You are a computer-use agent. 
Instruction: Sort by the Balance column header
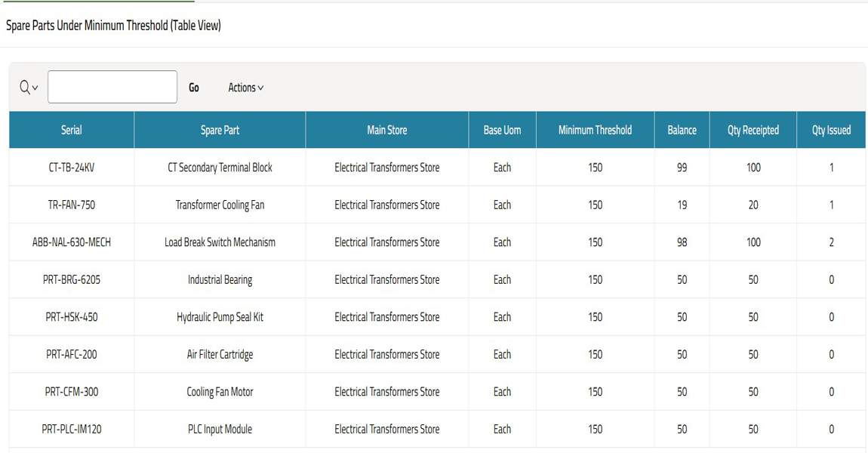point(682,130)
